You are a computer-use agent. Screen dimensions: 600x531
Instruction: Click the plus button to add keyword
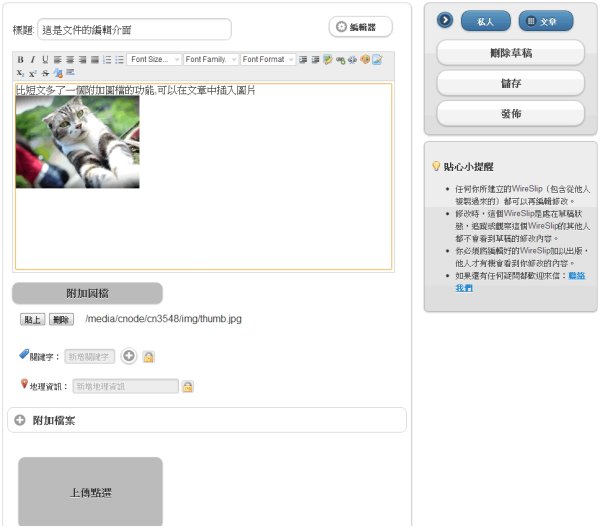[x=129, y=356]
